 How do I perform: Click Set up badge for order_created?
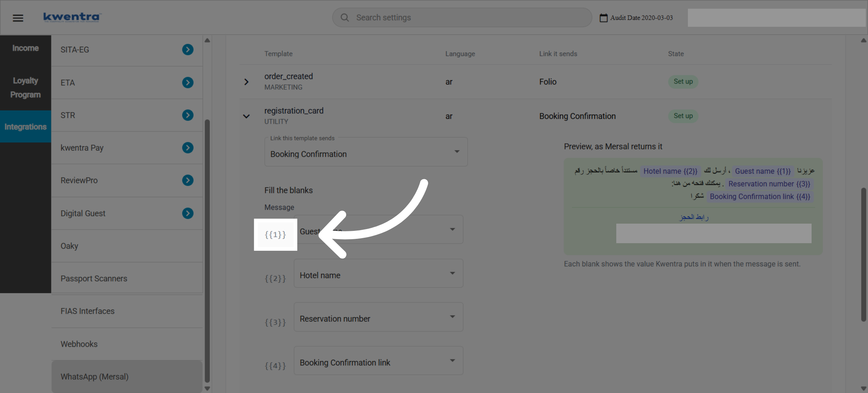(683, 81)
